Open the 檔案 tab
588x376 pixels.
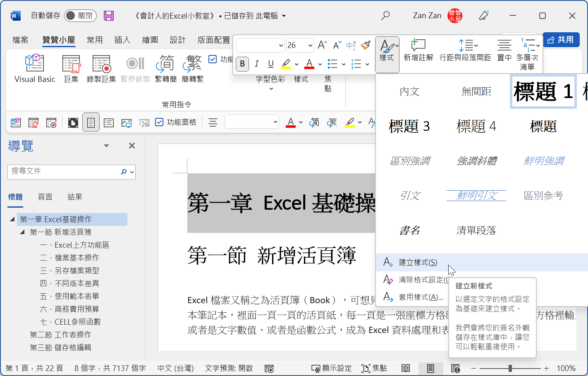click(20, 40)
